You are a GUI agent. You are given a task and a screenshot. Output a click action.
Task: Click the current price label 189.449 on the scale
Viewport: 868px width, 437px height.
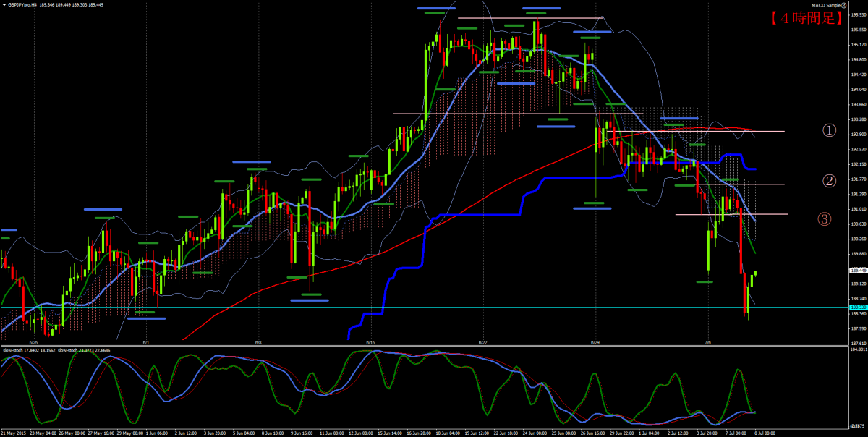tap(859, 271)
